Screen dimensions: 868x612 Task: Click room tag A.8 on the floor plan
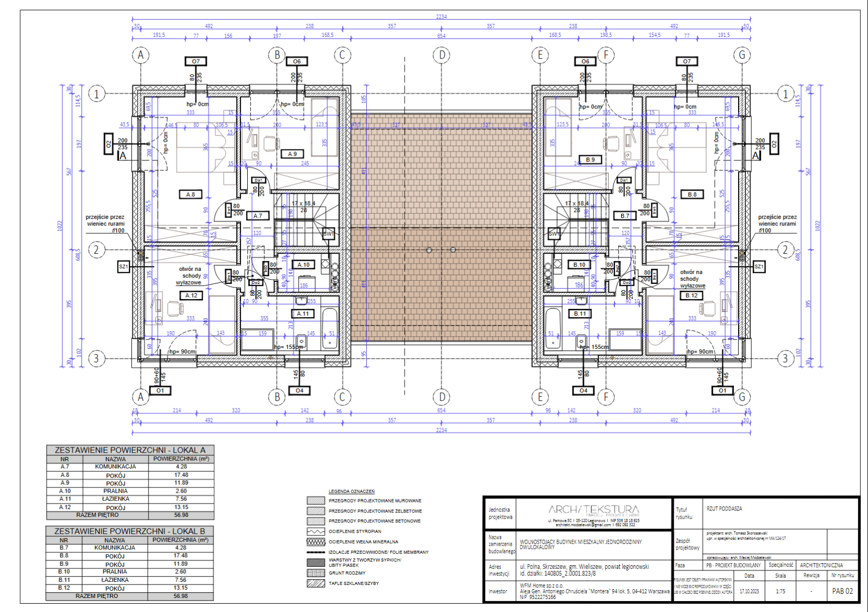click(191, 195)
